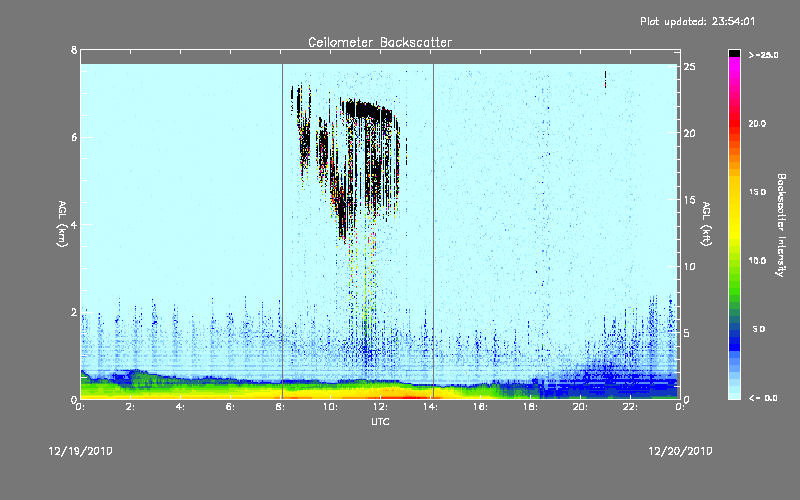The image size is (800, 500).
Task: Click the 2 km tick on the left axis
Action: coord(74,312)
